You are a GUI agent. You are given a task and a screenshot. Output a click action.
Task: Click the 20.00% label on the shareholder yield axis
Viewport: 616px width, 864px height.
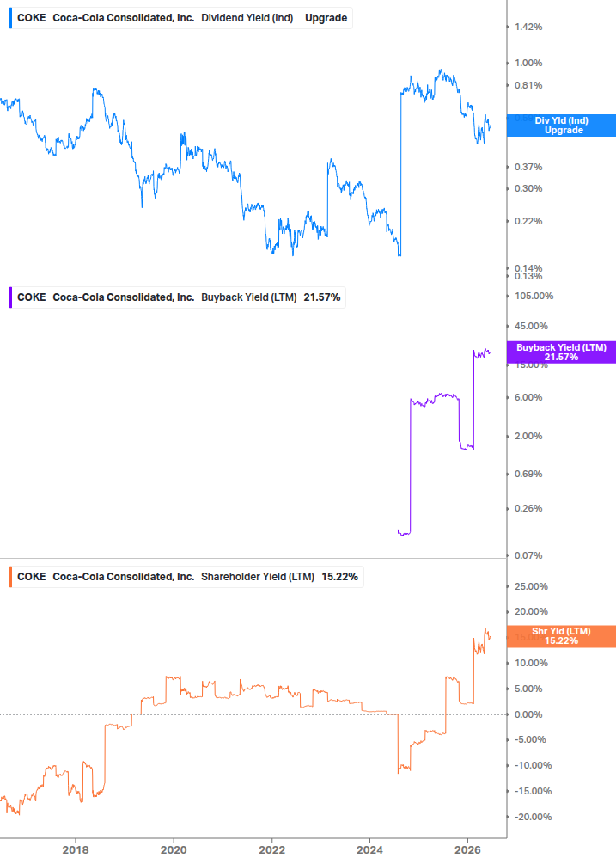(x=531, y=611)
